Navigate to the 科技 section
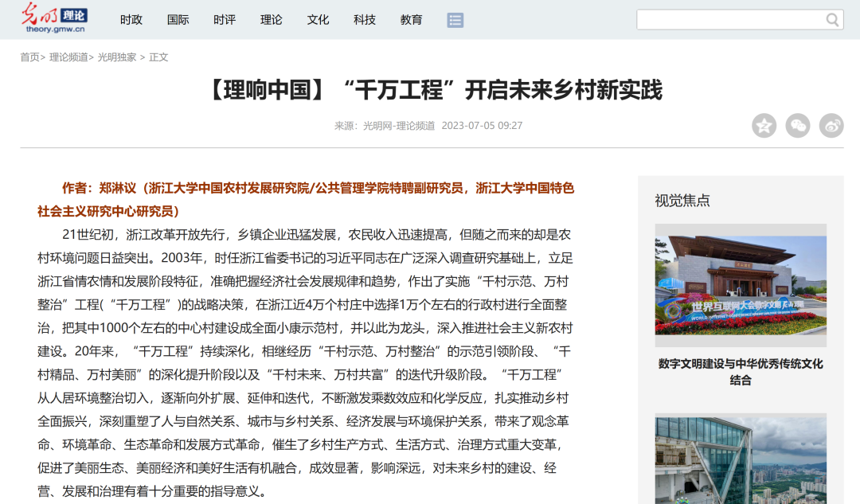This screenshot has width=860, height=504. (x=365, y=20)
